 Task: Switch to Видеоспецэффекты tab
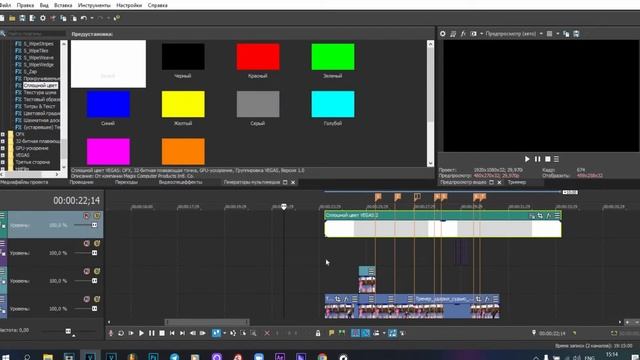[x=180, y=182]
